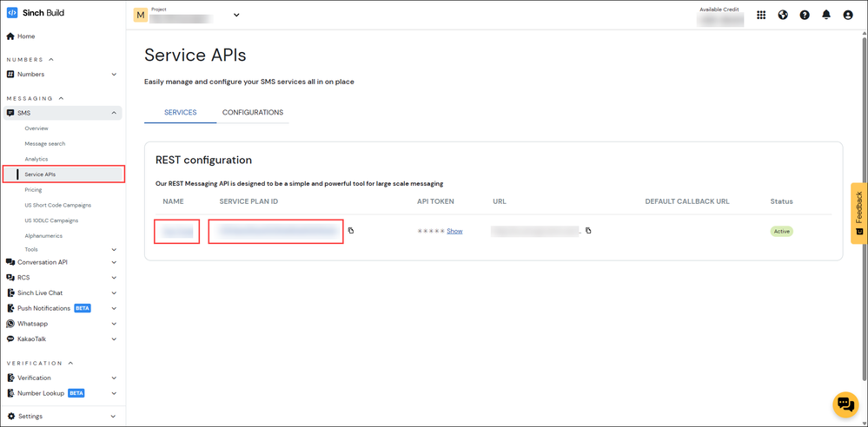868x427 pixels.
Task: Copy the REST URL value
Action: [x=588, y=231]
